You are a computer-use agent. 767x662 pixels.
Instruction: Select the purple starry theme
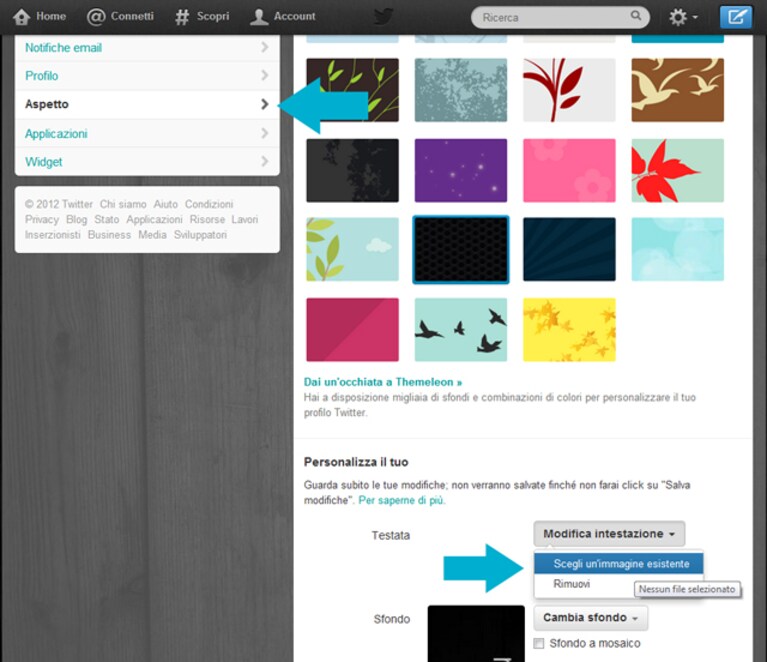tap(461, 170)
